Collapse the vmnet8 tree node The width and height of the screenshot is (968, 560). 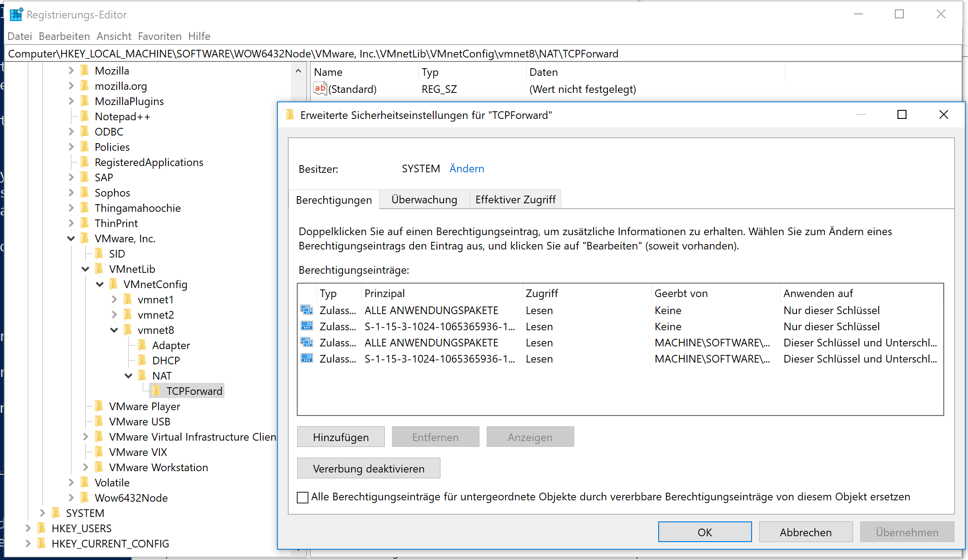114,330
